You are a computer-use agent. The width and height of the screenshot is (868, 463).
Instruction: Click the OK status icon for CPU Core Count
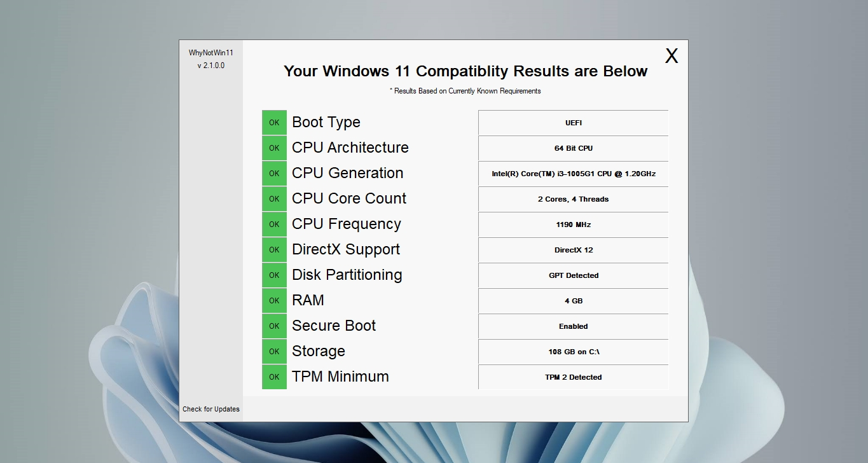(x=274, y=199)
